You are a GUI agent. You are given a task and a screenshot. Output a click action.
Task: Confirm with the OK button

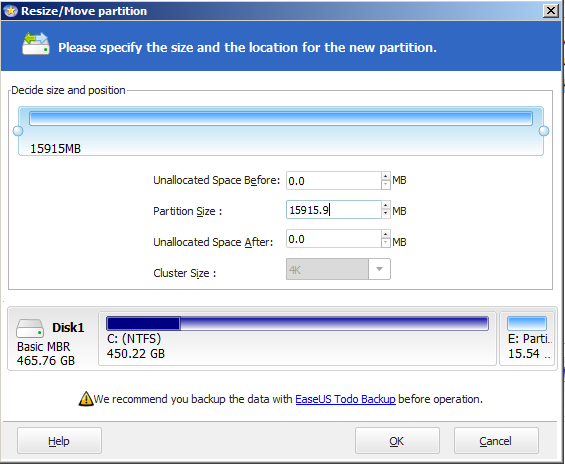[x=397, y=441]
